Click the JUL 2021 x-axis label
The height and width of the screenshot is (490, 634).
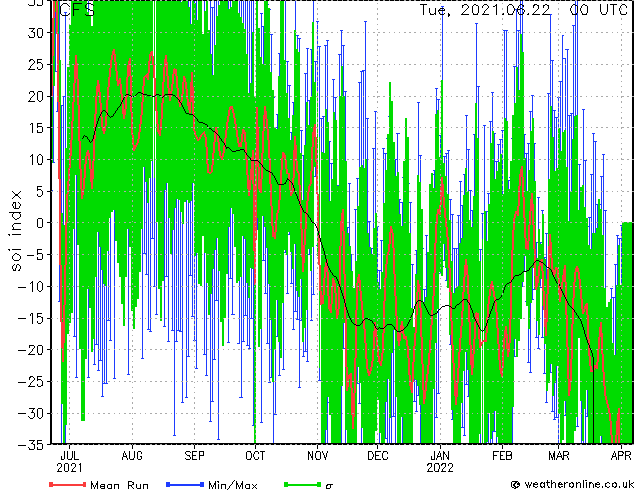[x=69, y=462]
